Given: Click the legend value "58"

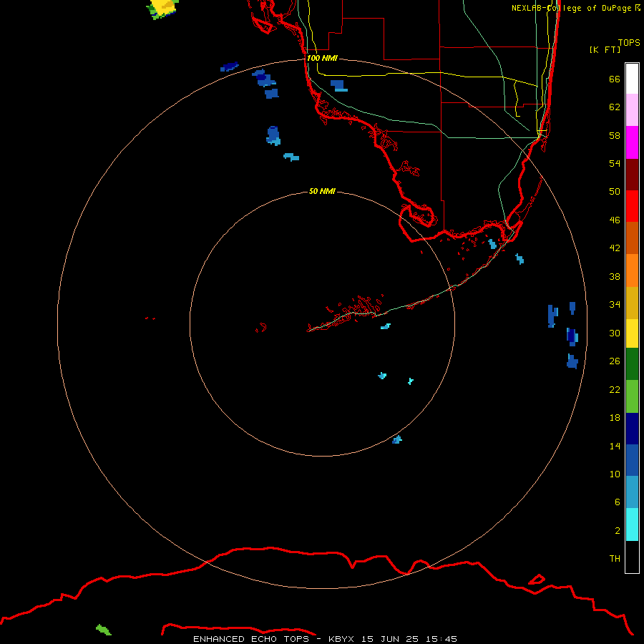Looking at the screenshot, I should point(615,135).
